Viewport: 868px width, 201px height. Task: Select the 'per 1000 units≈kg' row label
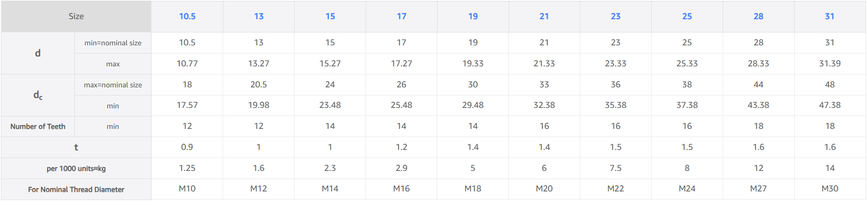point(76,169)
